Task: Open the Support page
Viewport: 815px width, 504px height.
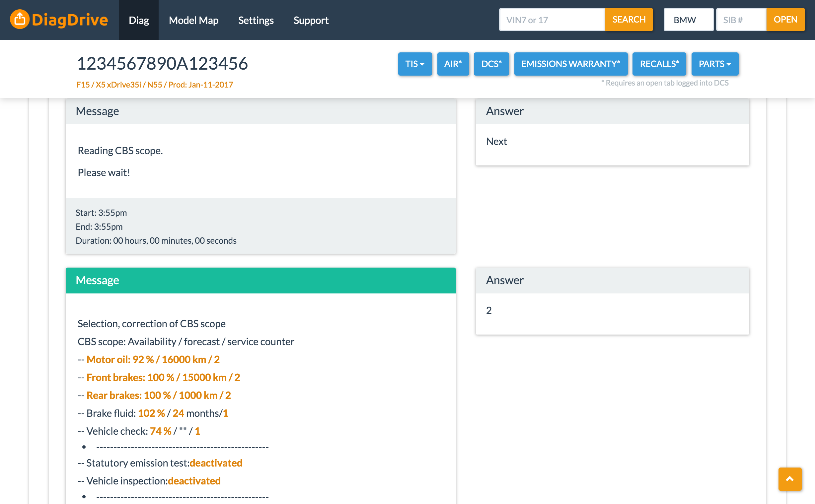Action: tap(311, 20)
